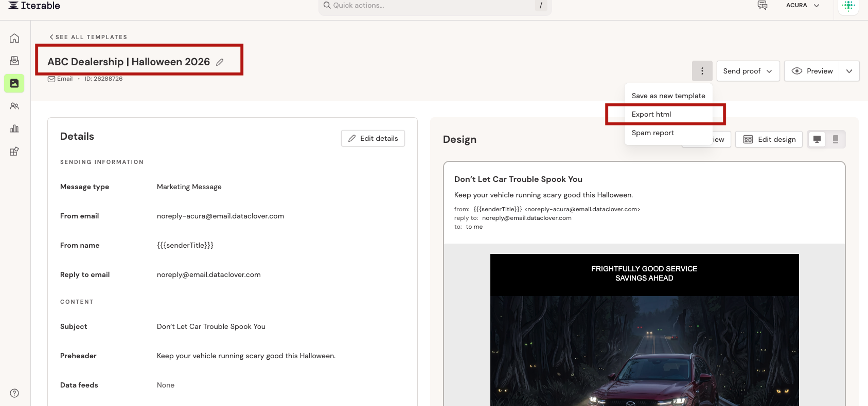Switch to mobile preview view
The height and width of the screenshot is (406, 868).
coord(836,139)
